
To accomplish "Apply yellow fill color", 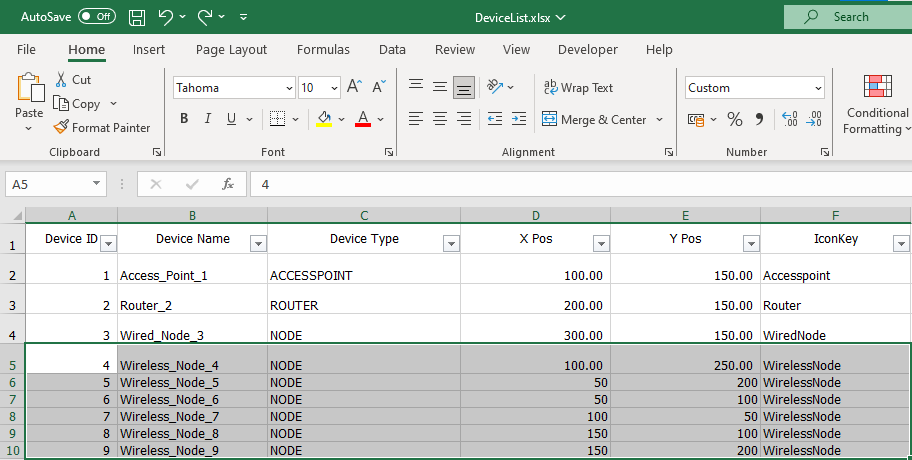I will pyautogui.click(x=324, y=119).
